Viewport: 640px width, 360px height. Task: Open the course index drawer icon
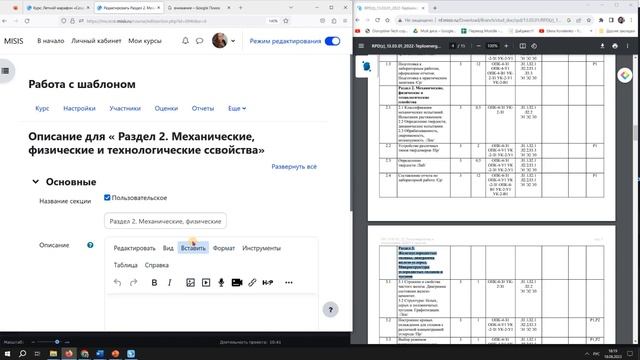click(x=5, y=71)
